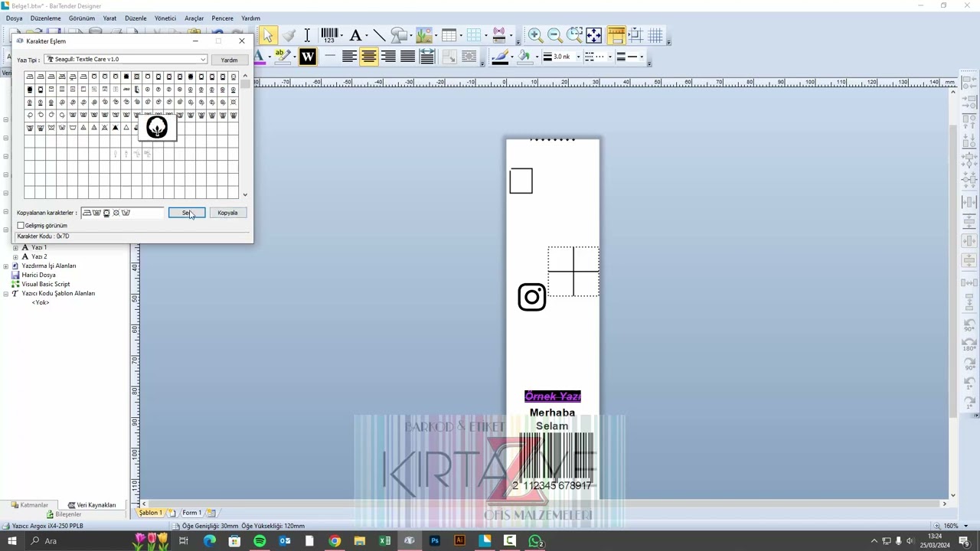Zoom in on the template
This screenshot has width=980, height=551.
coord(535,35)
